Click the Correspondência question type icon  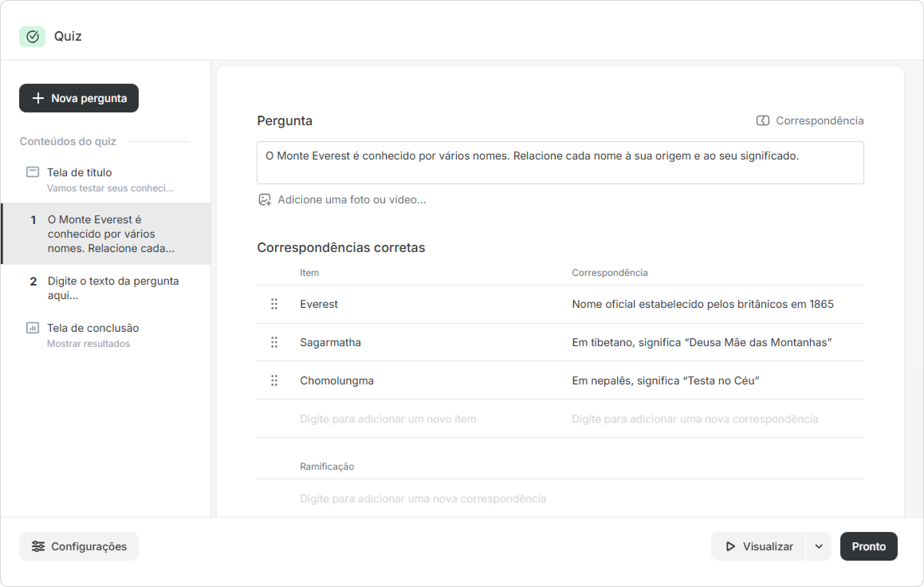(x=763, y=120)
